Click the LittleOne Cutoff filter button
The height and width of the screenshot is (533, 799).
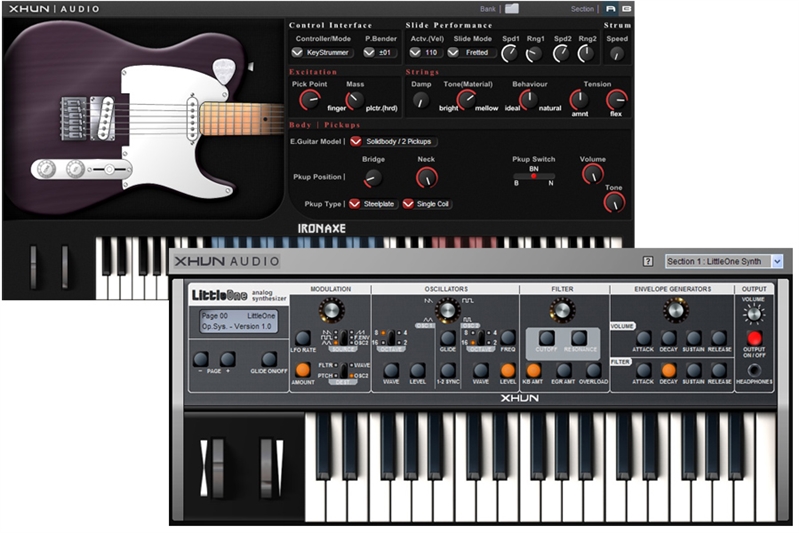click(x=547, y=338)
